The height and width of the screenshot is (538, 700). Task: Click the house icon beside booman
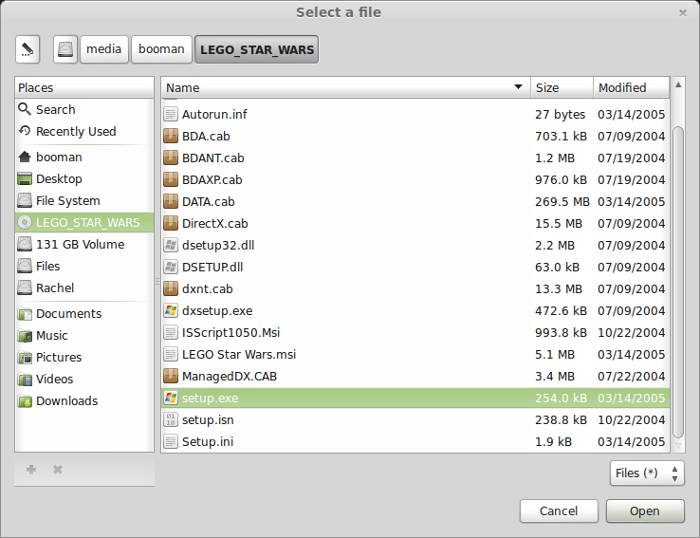(x=24, y=157)
